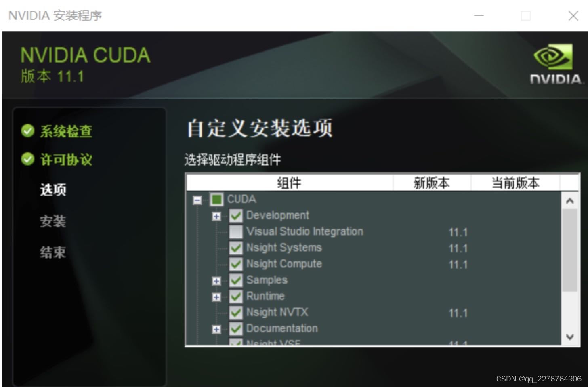Click the green check icon beside 许可协议
Image resolution: width=588 pixels, height=387 pixels.
coord(27,159)
